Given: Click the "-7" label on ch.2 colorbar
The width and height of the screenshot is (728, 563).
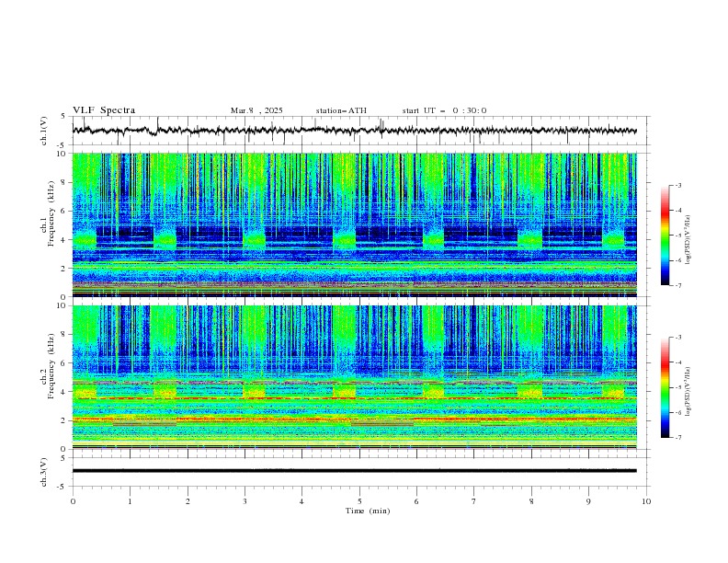Looking at the screenshot, I should pos(677,437).
